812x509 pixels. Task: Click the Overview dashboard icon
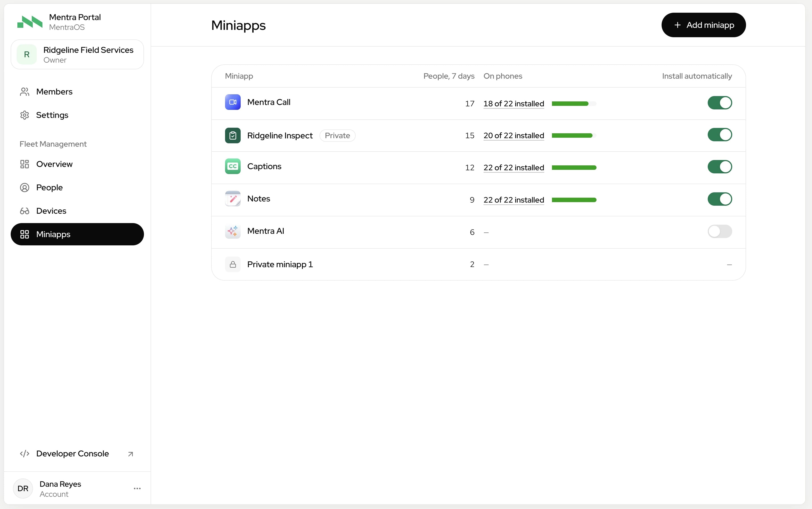pyautogui.click(x=25, y=164)
